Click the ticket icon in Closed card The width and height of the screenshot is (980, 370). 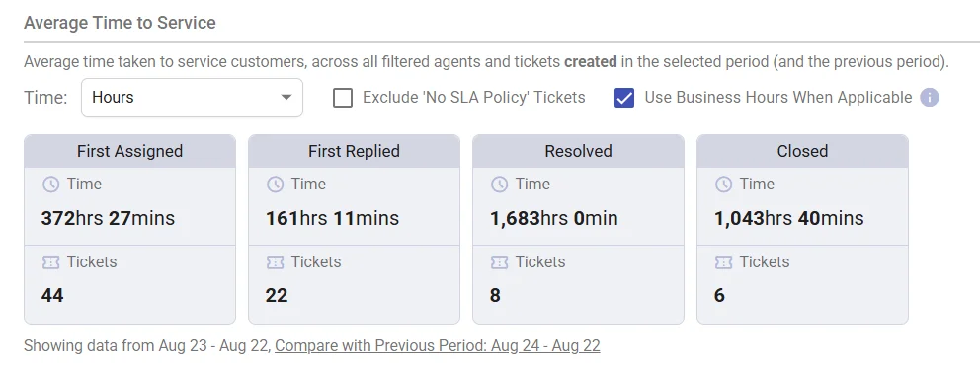pyautogui.click(x=724, y=262)
